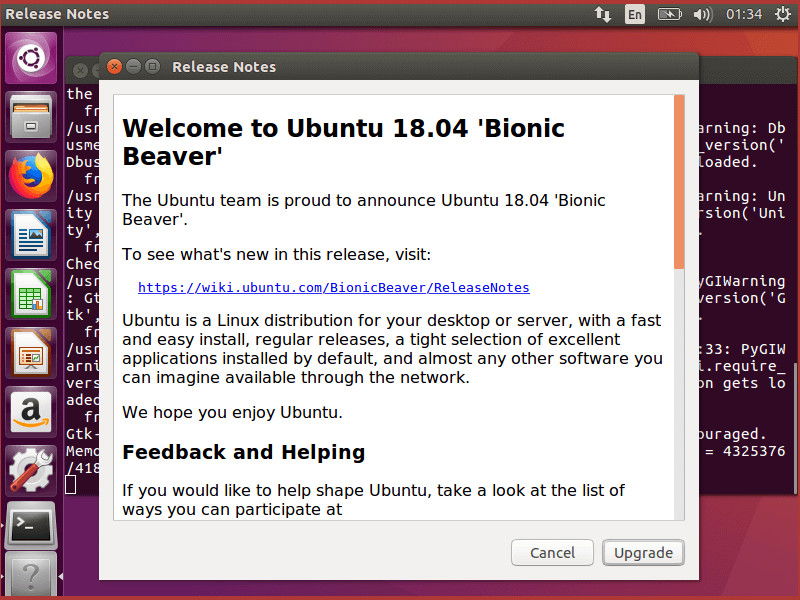Image resolution: width=800 pixels, height=600 pixels.
Task: Minimize the Release Notes window
Action: coord(134,66)
